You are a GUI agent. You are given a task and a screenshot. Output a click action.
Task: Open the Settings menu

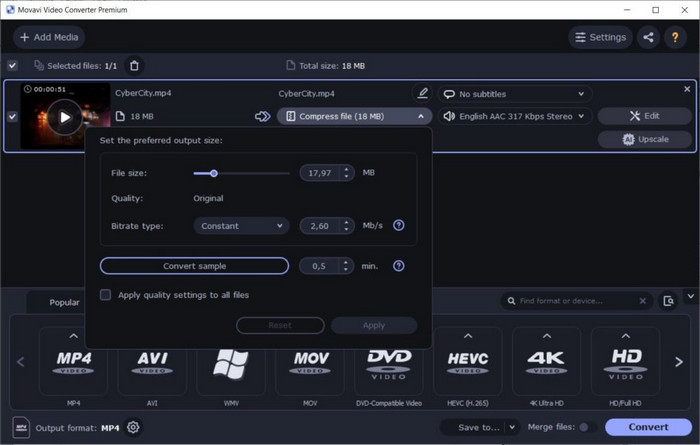click(x=600, y=37)
